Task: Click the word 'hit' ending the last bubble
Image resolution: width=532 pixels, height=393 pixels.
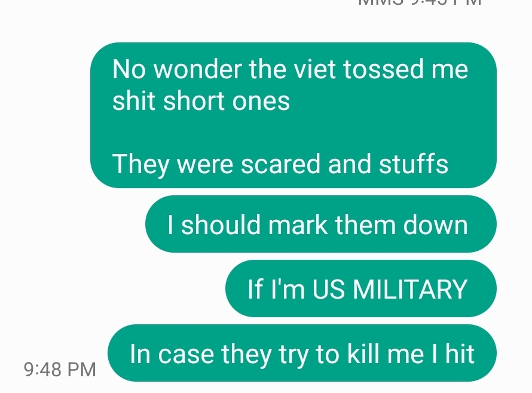Action: point(460,354)
